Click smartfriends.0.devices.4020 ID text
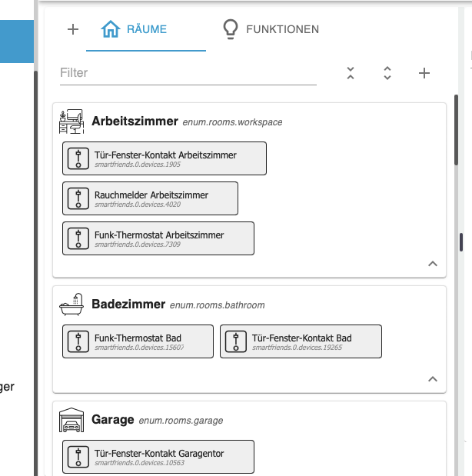 point(138,205)
